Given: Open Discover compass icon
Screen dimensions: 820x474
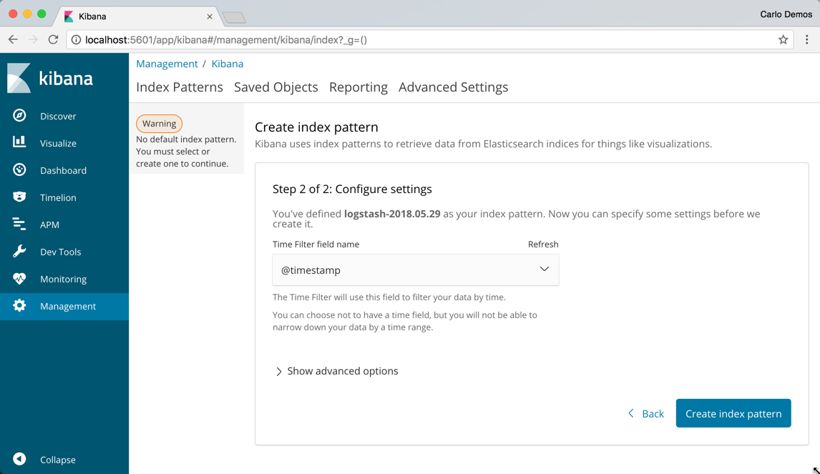Looking at the screenshot, I should 19,116.
